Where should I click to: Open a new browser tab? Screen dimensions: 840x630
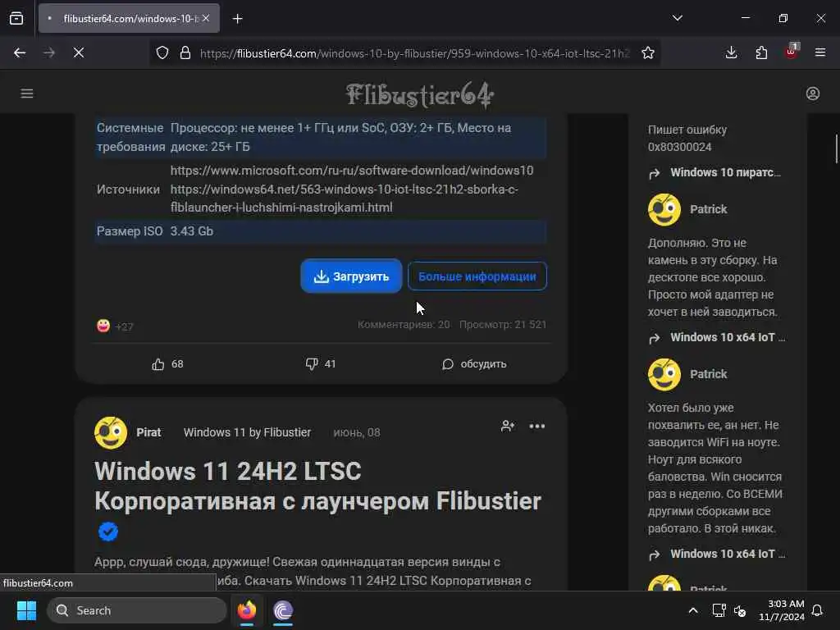pyautogui.click(x=238, y=19)
